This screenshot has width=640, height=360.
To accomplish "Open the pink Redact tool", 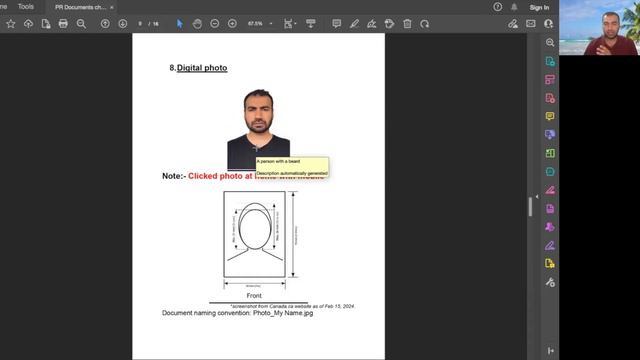I will coord(550,190).
